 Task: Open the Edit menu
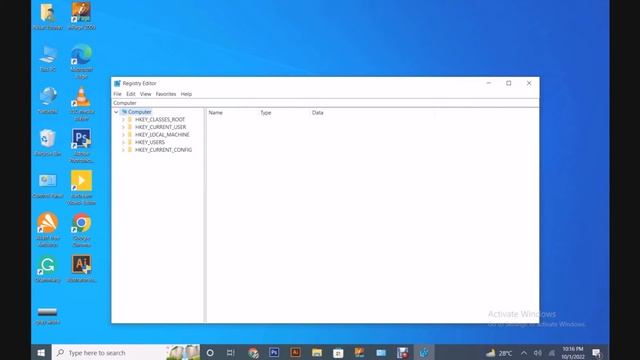point(131,94)
